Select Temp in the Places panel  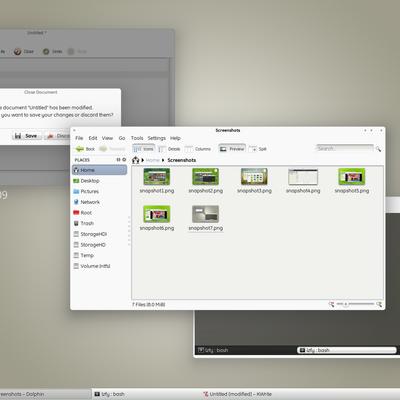pyautogui.click(x=99, y=255)
